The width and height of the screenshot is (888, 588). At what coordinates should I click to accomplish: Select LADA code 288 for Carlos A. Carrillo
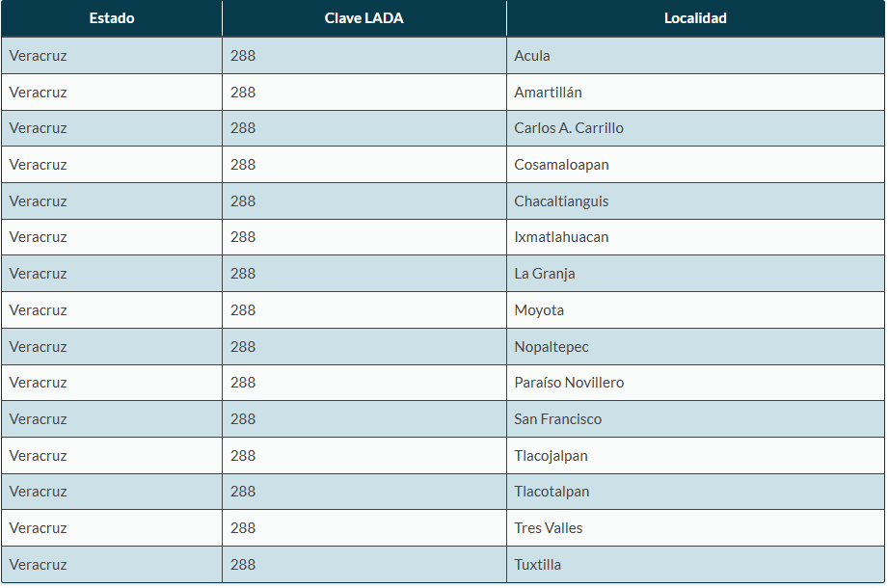pos(243,128)
